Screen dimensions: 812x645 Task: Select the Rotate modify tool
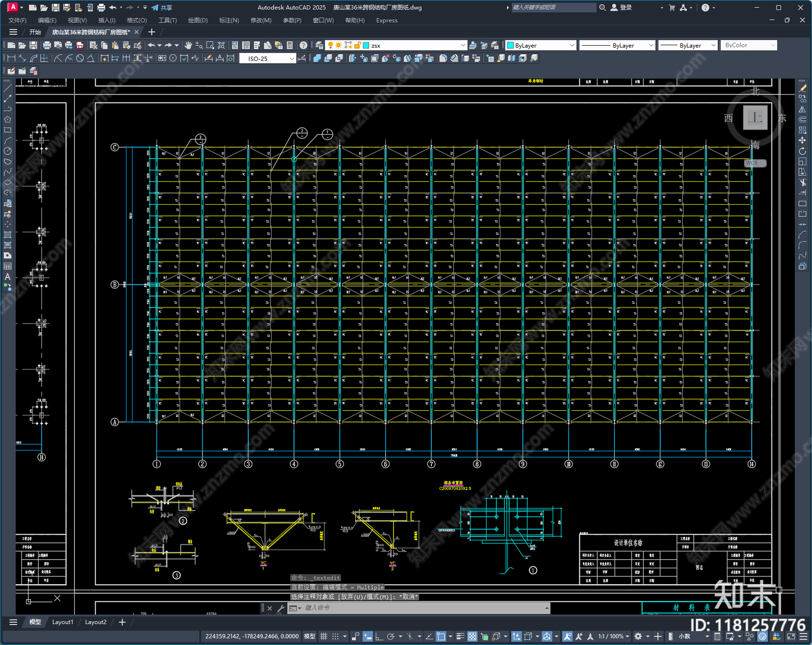click(x=802, y=151)
